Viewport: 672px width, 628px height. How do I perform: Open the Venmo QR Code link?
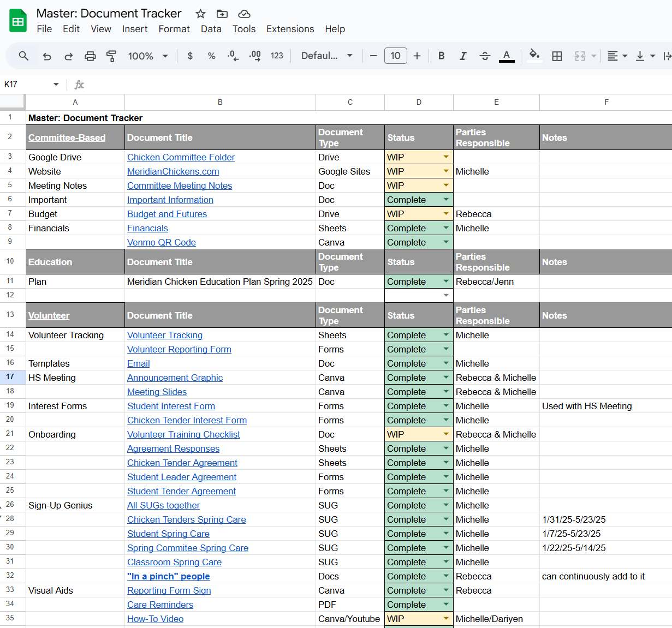162,242
